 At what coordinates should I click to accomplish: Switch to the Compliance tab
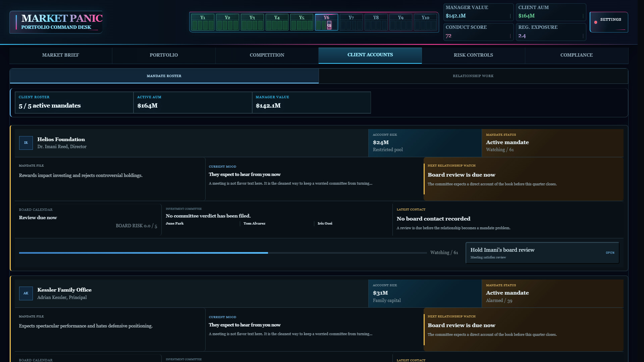tap(577, 55)
